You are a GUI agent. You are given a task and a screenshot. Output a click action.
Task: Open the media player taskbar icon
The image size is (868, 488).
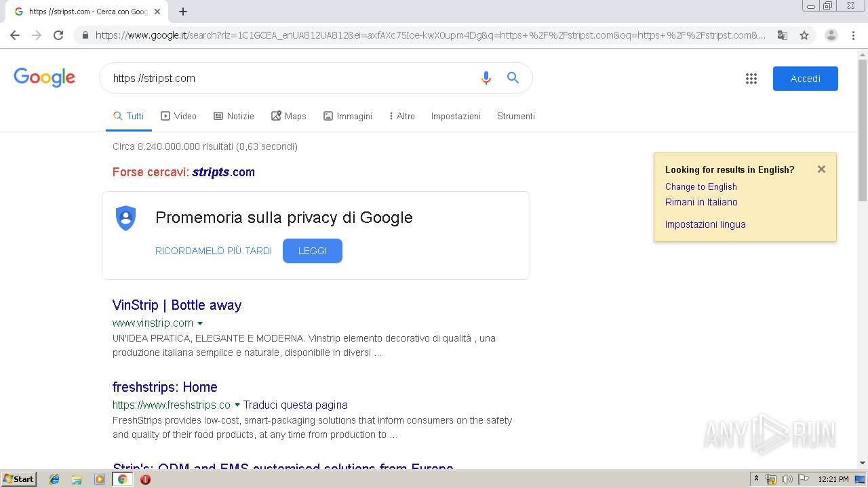[100, 479]
